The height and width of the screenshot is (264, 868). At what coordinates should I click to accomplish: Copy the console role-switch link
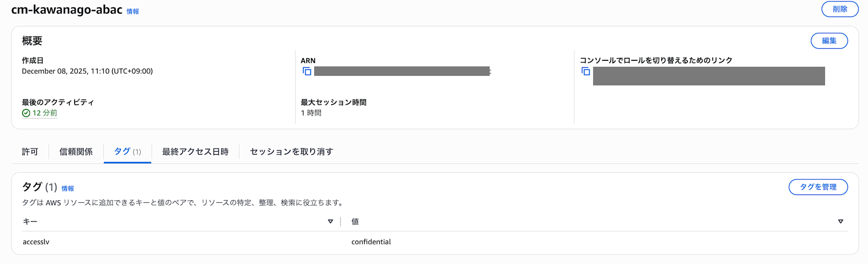pyautogui.click(x=585, y=71)
